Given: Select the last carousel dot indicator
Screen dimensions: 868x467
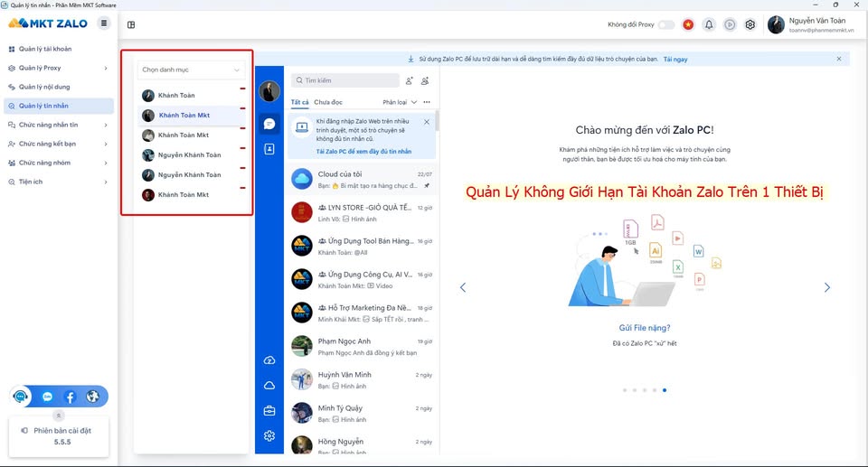Looking at the screenshot, I should pos(665,390).
